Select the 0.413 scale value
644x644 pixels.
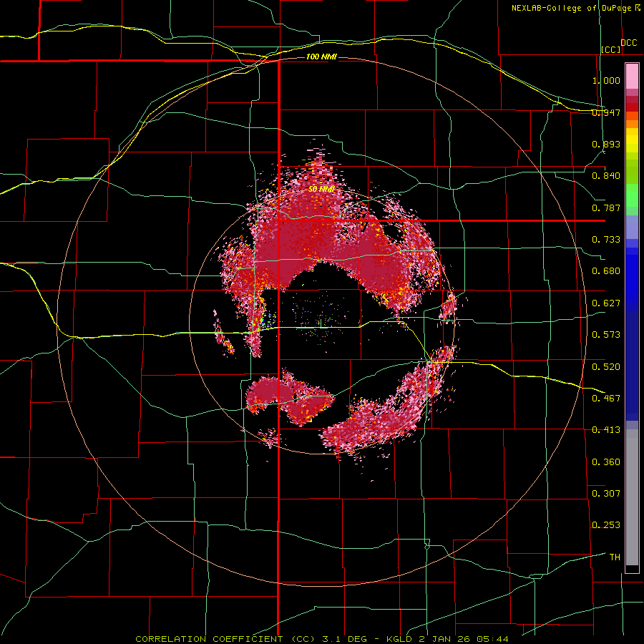[606, 430]
